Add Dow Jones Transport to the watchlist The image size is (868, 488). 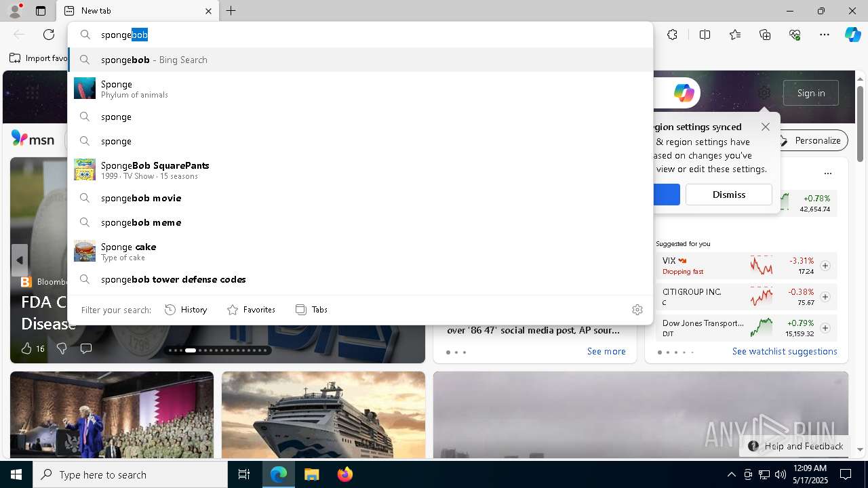825,328
